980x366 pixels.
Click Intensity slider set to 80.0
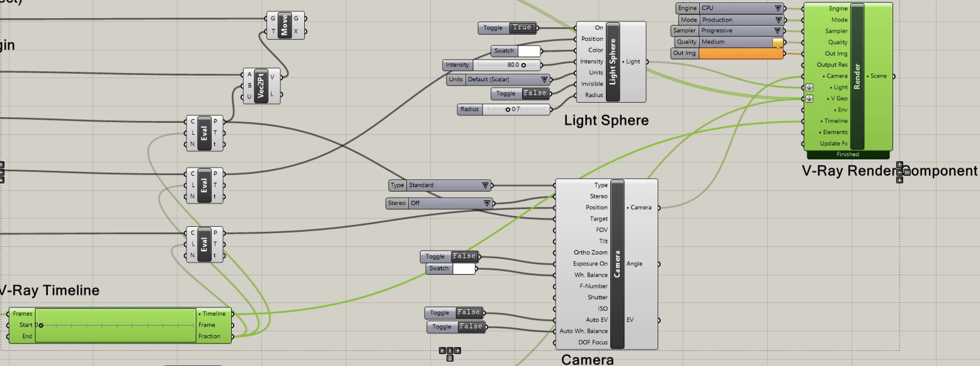[x=507, y=65]
